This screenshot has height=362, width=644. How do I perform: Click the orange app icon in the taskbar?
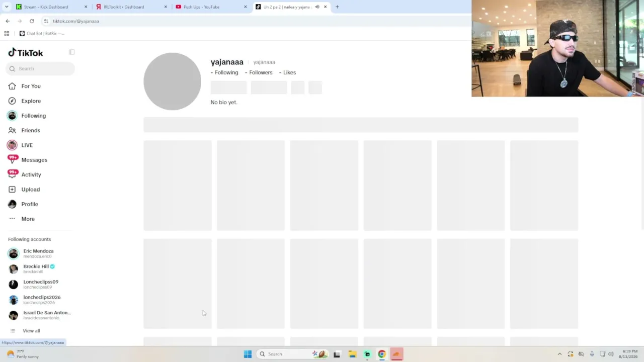(x=396, y=354)
